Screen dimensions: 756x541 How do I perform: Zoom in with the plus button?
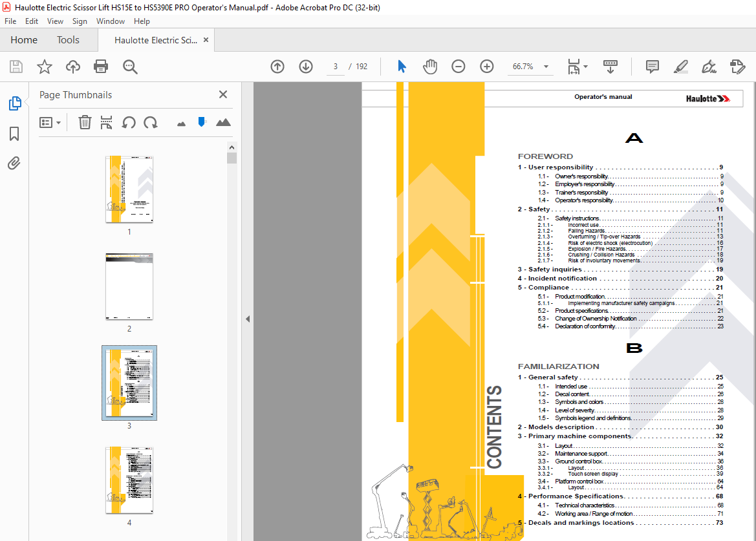[x=487, y=67]
